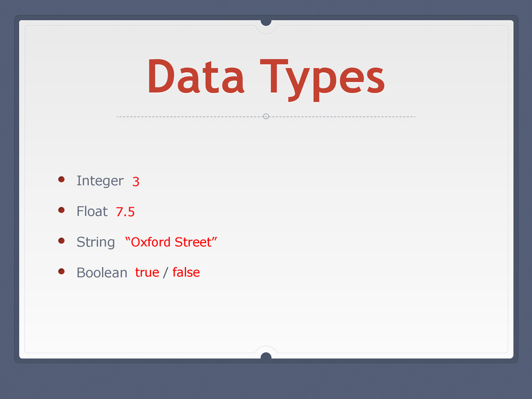Click the word Integer in the list
This screenshot has height=399, width=532.
click(x=100, y=181)
